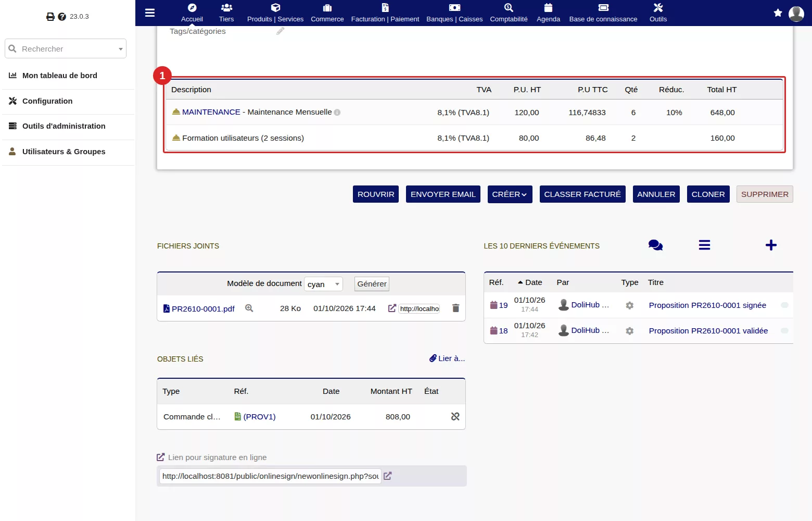
Task: Click the gear type icon for event 19
Action: pos(629,305)
